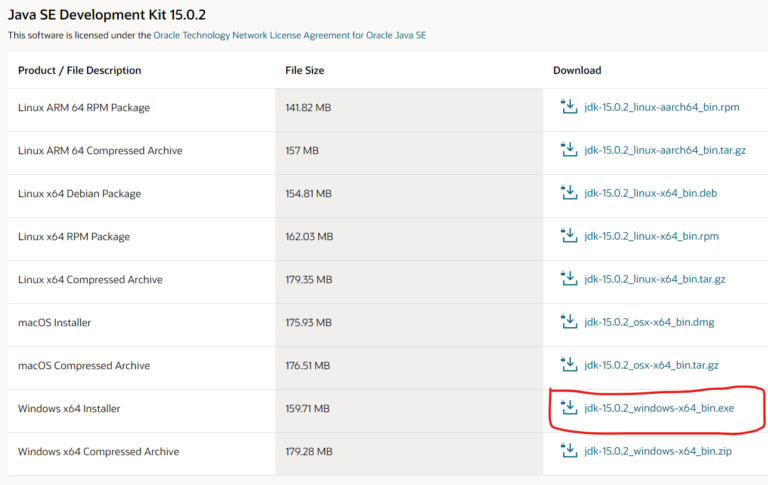Select macOS Installer text

(x=54, y=323)
